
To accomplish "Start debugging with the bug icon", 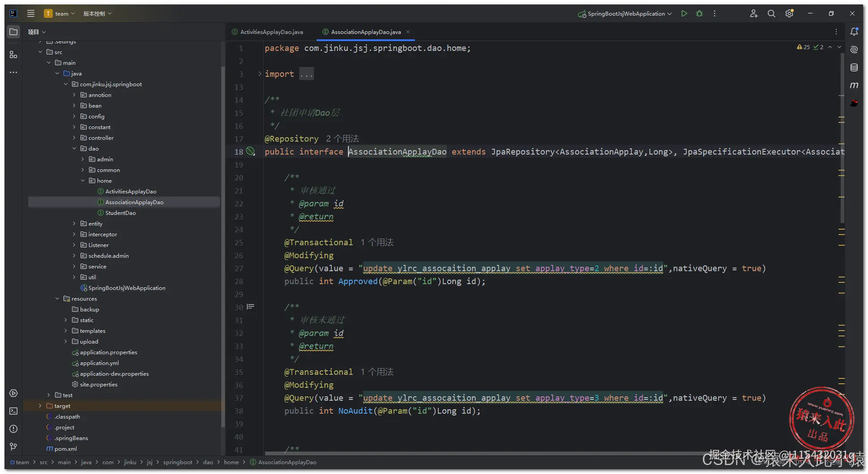I will pyautogui.click(x=699, y=13).
